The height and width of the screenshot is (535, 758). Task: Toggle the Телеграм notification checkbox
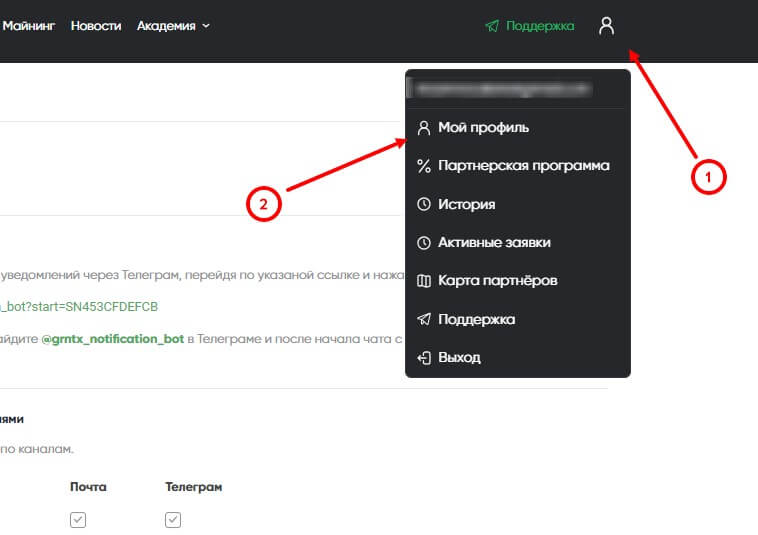(173, 519)
